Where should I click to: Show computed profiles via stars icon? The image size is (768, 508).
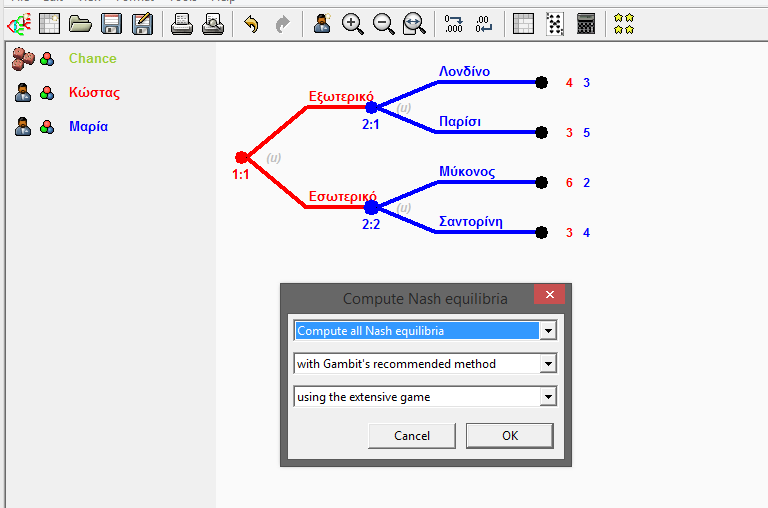tap(624, 24)
